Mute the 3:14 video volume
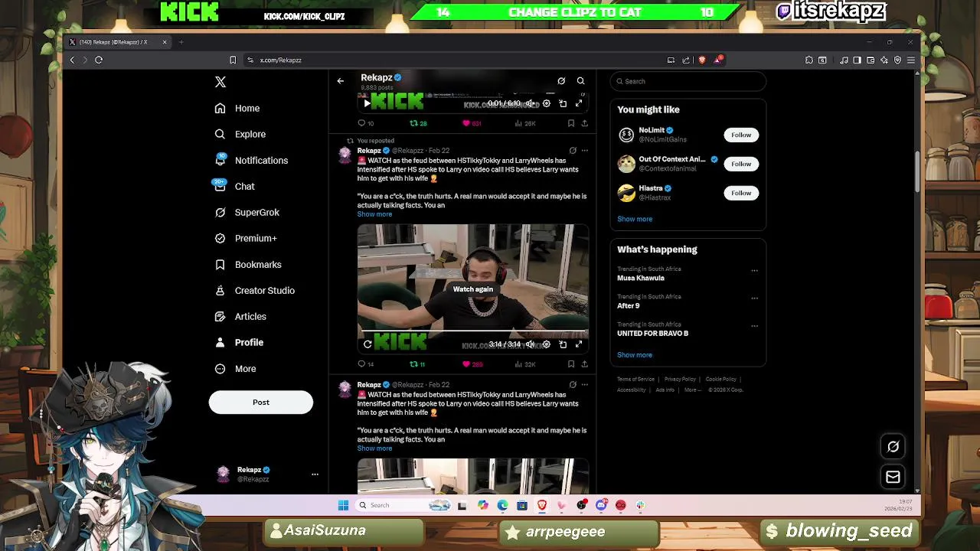The image size is (980, 551). (530, 344)
